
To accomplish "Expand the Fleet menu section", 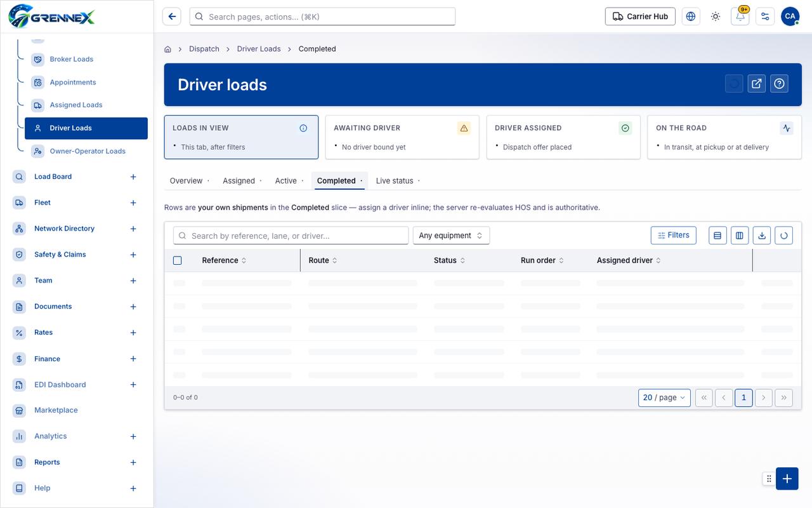I will pos(133,203).
